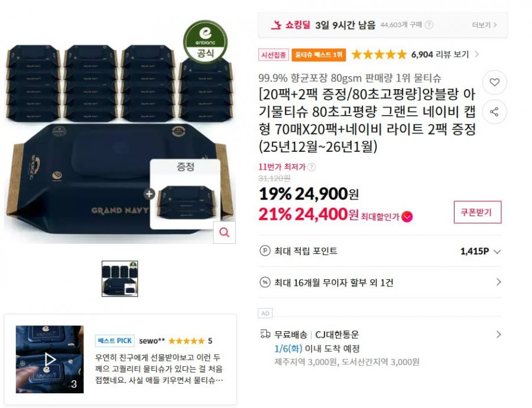The image size is (532, 408).
Task: Click the delivery truck 무료배송 icon
Action: pyautogui.click(x=265, y=334)
